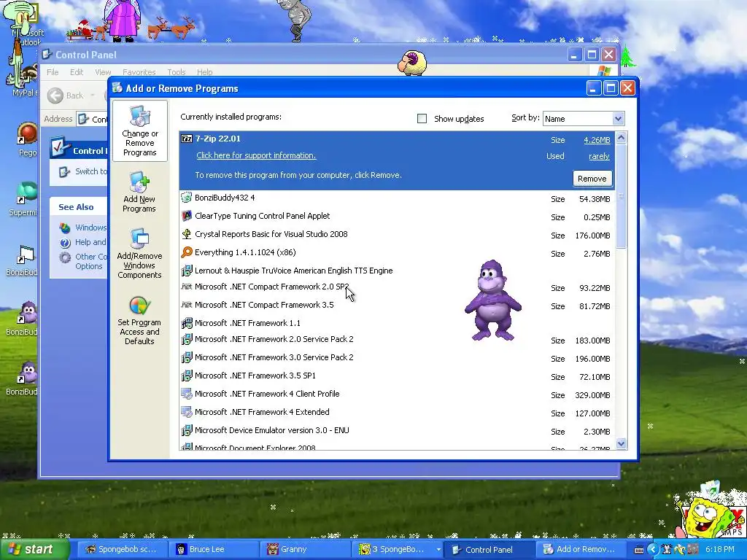
Task: Select Microsoft .NET Framework 3.5 SP1 row
Action: tap(397, 376)
